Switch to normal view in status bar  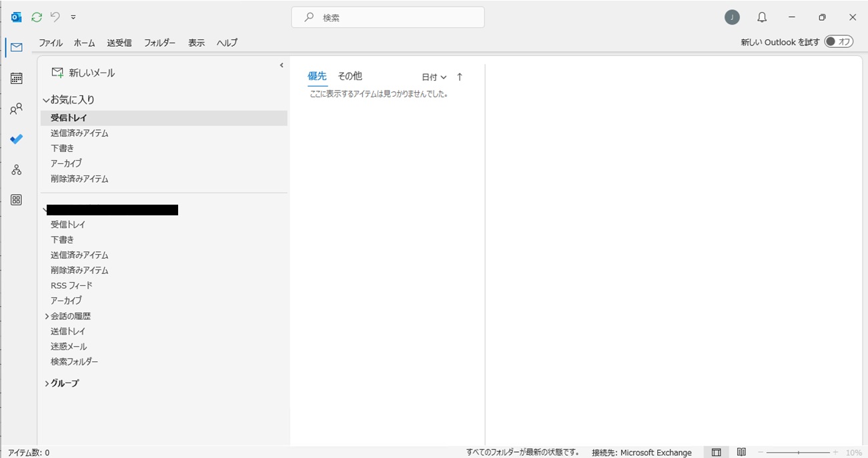(x=716, y=453)
